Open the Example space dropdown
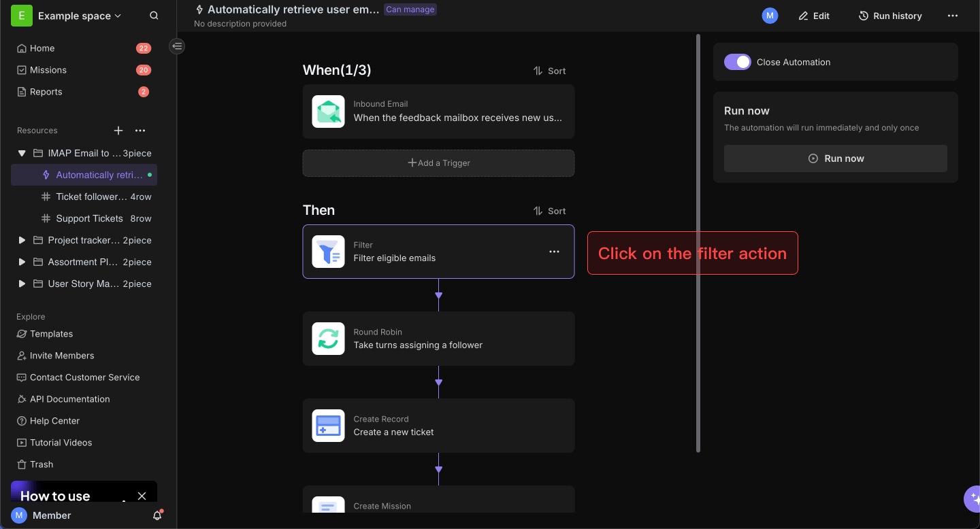 (x=80, y=16)
